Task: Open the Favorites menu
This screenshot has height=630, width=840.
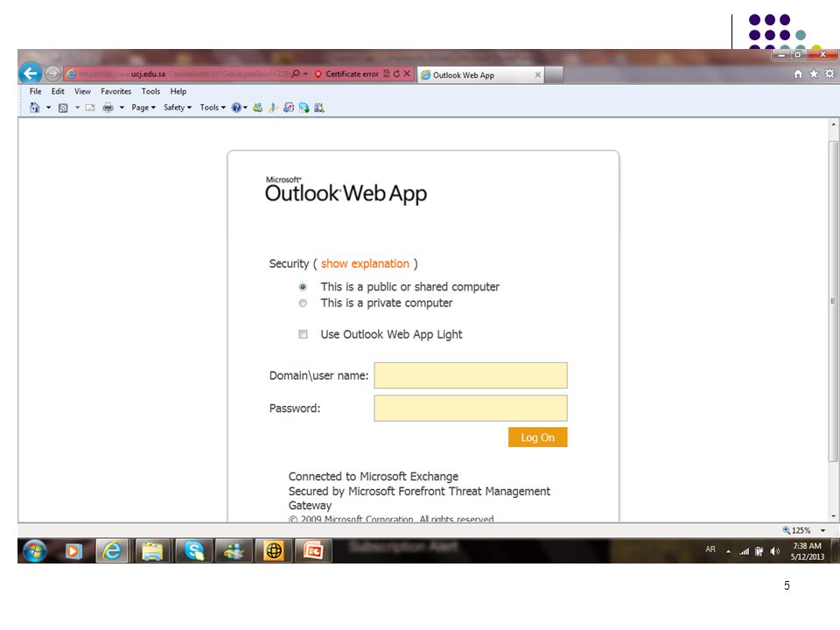Action: coord(115,92)
